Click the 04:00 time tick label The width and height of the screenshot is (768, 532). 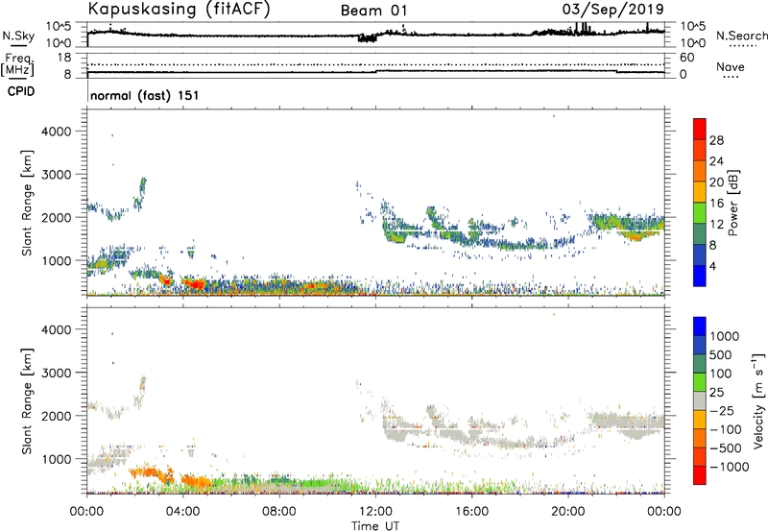pyautogui.click(x=183, y=512)
